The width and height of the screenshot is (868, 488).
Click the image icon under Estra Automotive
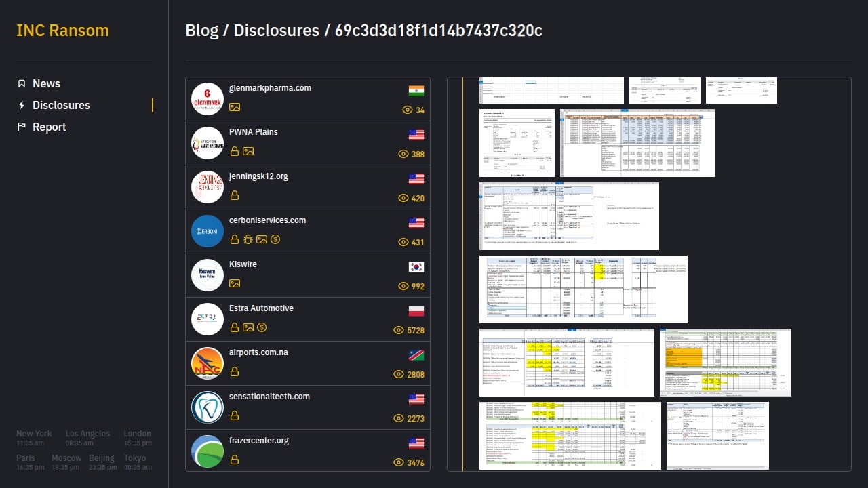[x=248, y=327]
